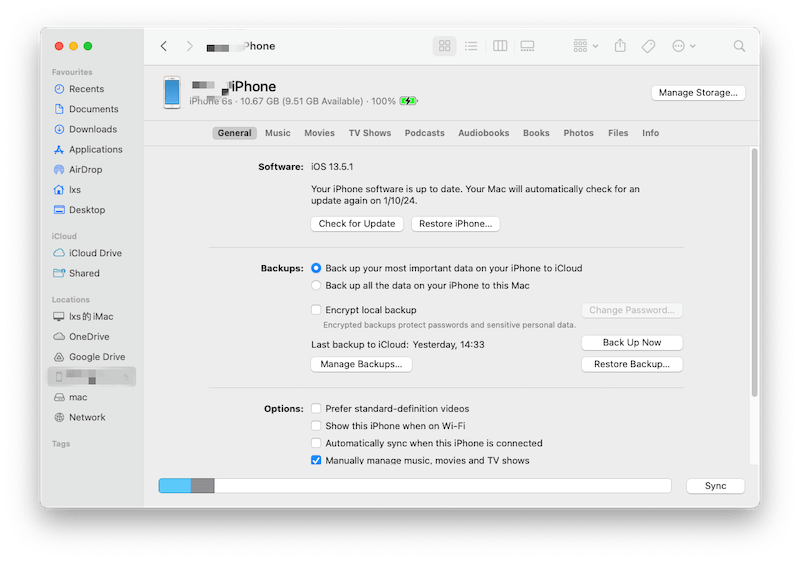Switch to gallery view
800x561 pixels.
click(x=527, y=46)
